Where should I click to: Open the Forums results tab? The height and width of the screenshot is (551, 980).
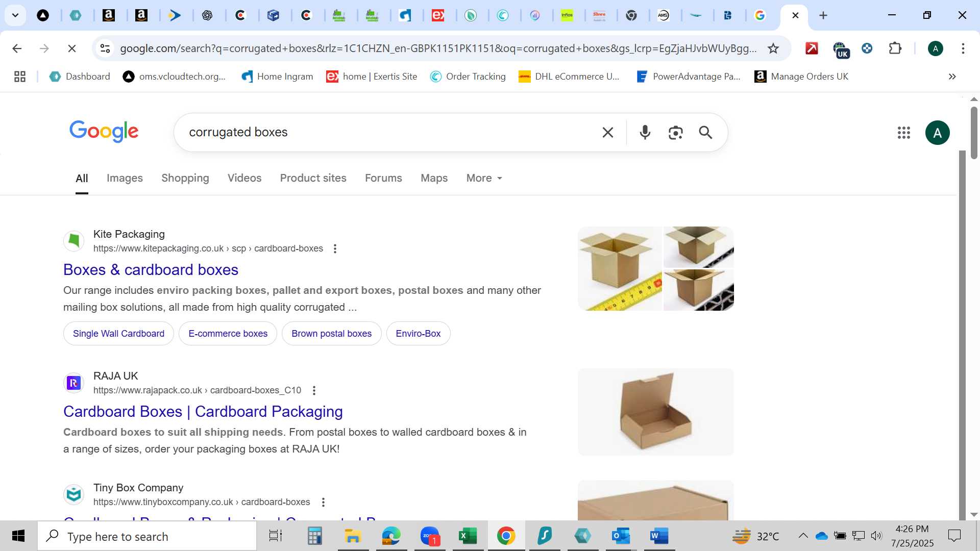point(383,178)
